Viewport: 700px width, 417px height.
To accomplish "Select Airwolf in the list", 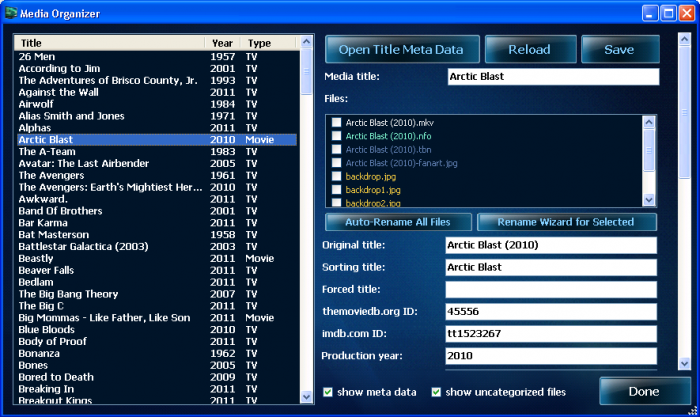I will (x=157, y=104).
